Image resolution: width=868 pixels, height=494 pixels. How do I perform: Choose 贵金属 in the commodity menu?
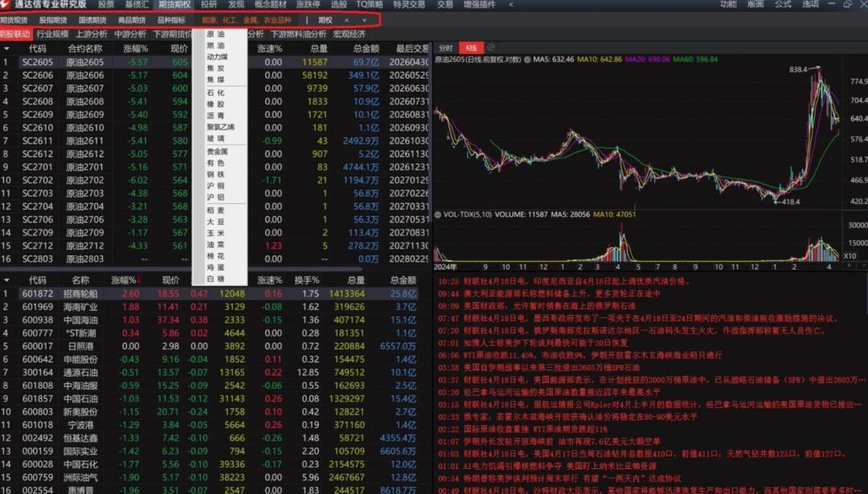coord(217,151)
